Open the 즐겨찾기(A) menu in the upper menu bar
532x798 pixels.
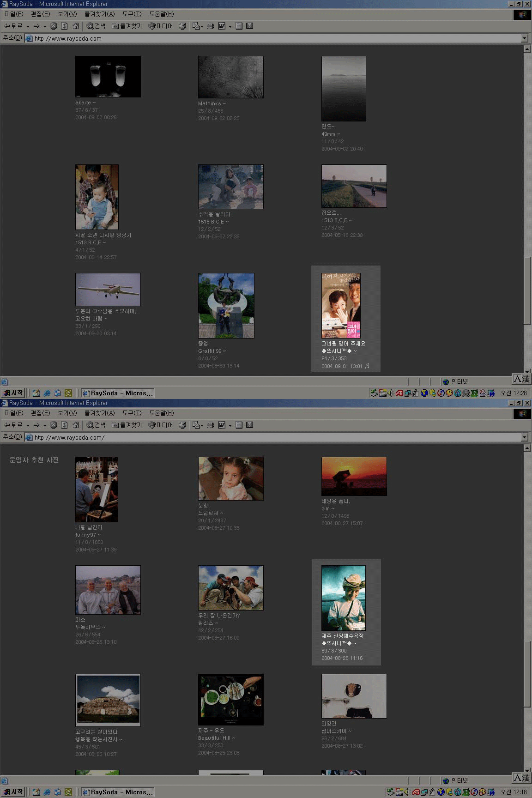pos(99,14)
